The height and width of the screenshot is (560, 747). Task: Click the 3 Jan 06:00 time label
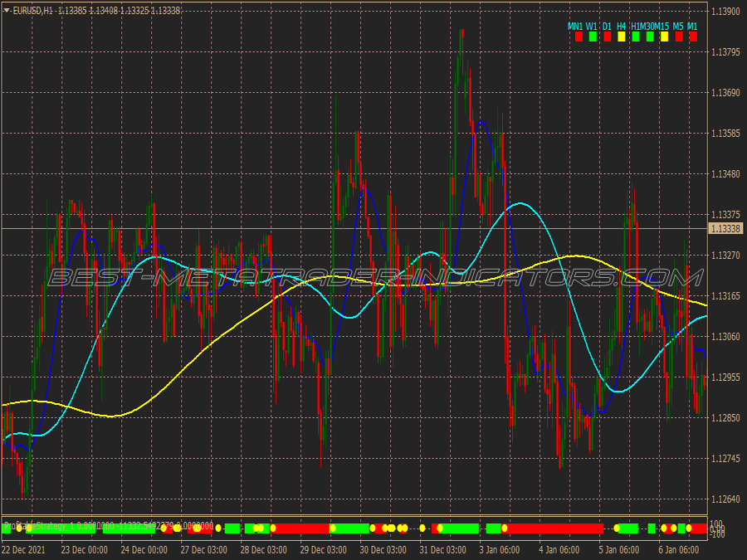(x=500, y=550)
